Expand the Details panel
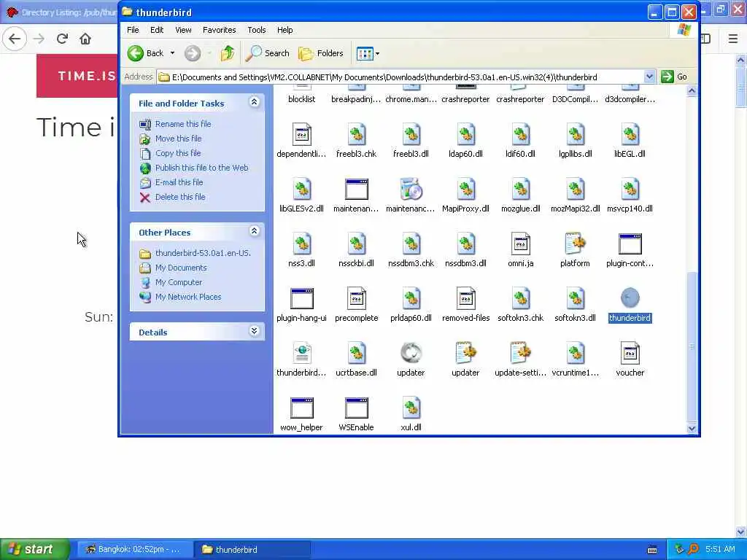747x560 pixels. tap(254, 331)
